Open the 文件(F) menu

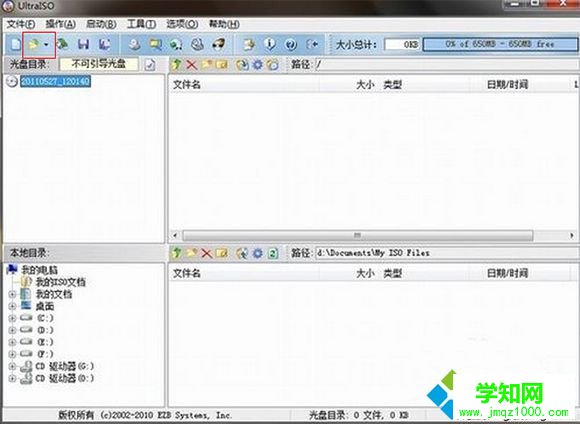coord(21,24)
